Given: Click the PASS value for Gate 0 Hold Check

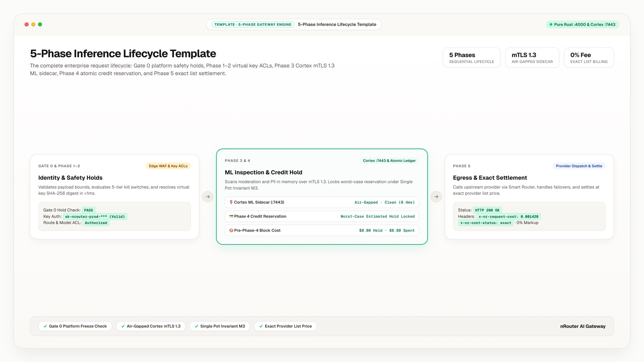Looking at the screenshot, I should tap(89, 210).
